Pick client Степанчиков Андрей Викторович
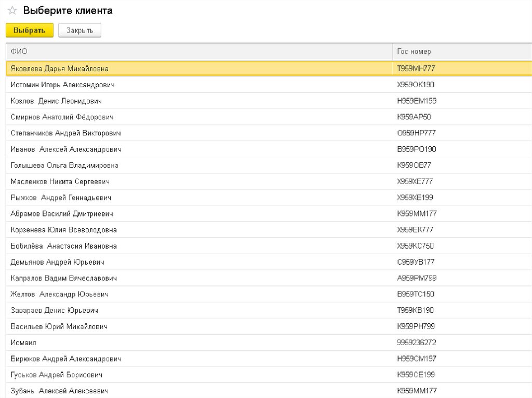 pyautogui.click(x=65, y=133)
